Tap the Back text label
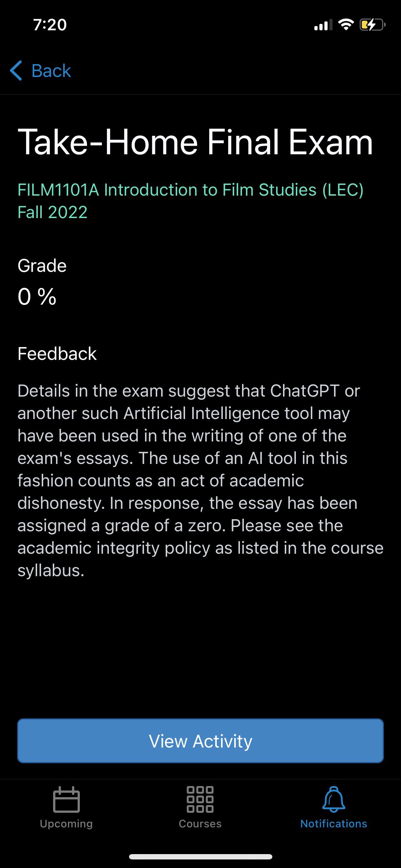Image resolution: width=401 pixels, height=868 pixels. click(51, 71)
